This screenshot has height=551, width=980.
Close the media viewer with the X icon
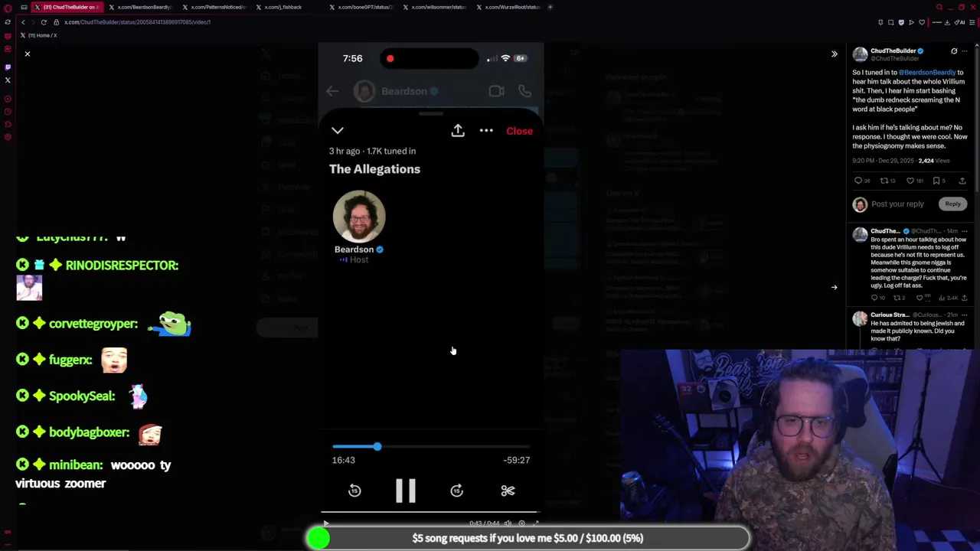[28, 54]
